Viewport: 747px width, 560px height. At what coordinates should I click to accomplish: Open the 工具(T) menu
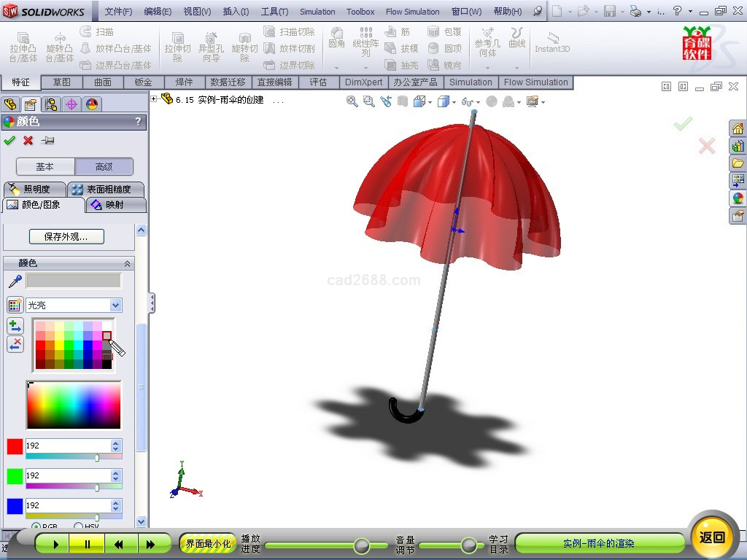tap(274, 12)
